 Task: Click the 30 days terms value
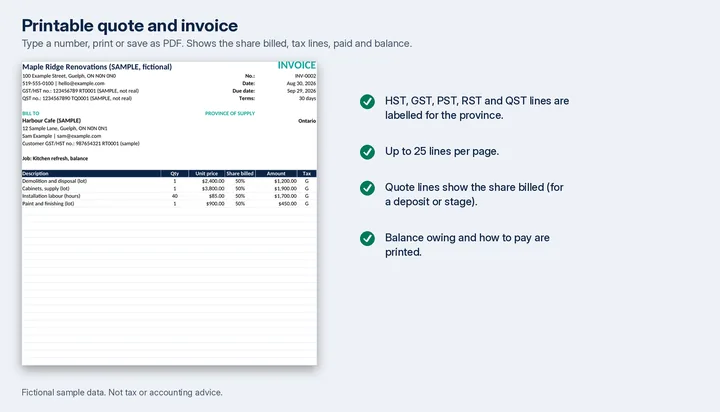coord(307,98)
